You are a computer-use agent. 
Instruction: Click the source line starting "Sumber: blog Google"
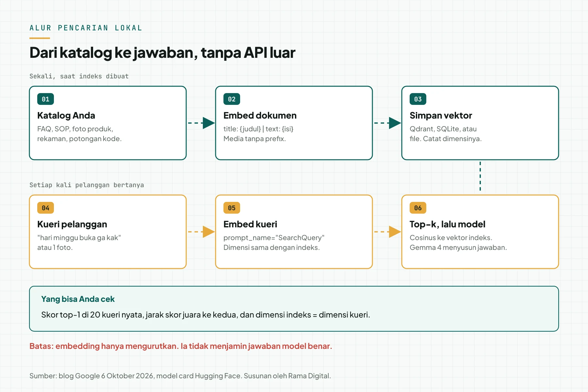(180, 376)
